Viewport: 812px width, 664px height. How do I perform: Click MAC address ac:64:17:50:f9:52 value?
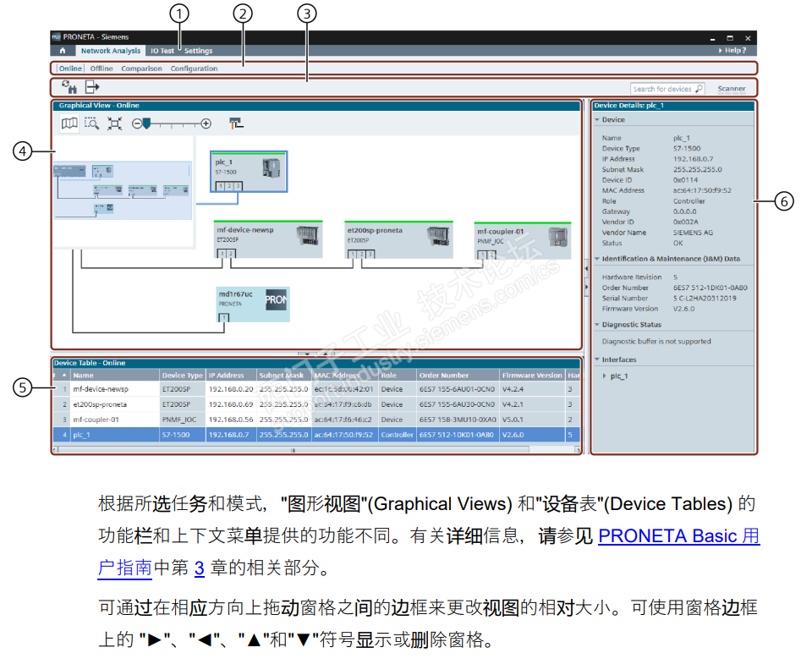(x=702, y=190)
